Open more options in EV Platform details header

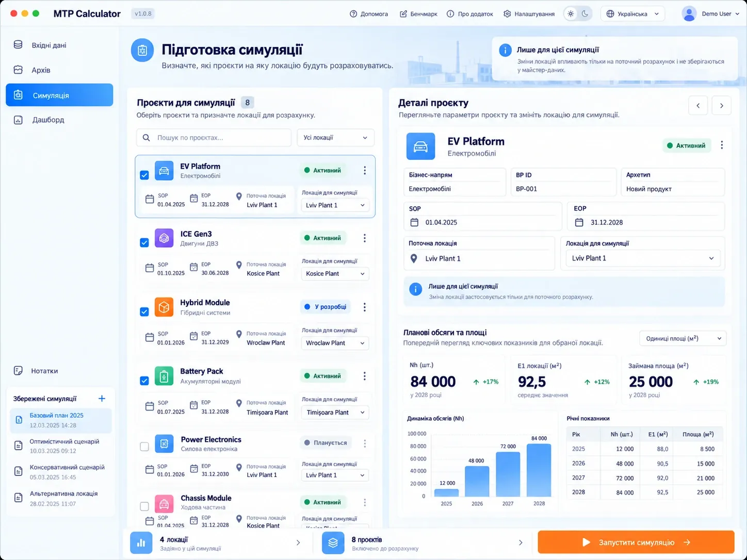tap(722, 145)
